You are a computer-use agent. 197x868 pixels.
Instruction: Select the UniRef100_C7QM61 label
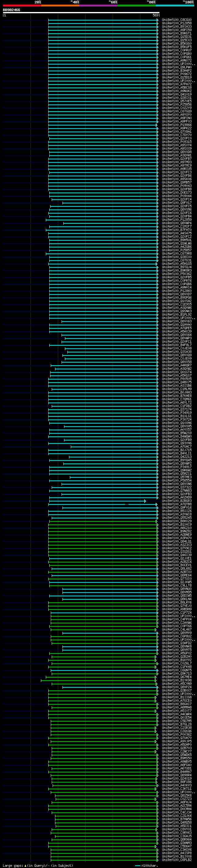tap(176, 399)
